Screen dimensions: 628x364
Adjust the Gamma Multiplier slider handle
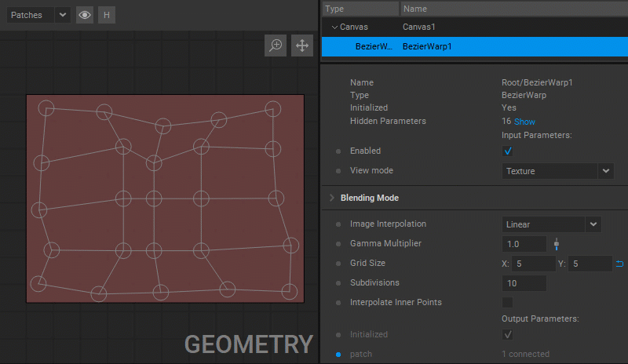(x=557, y=244)
